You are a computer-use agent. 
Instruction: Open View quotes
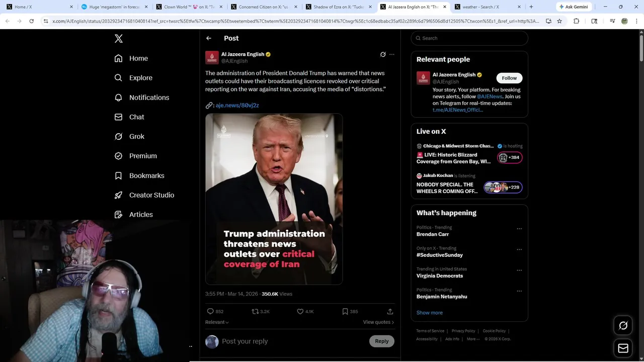(x=378, y=322)
